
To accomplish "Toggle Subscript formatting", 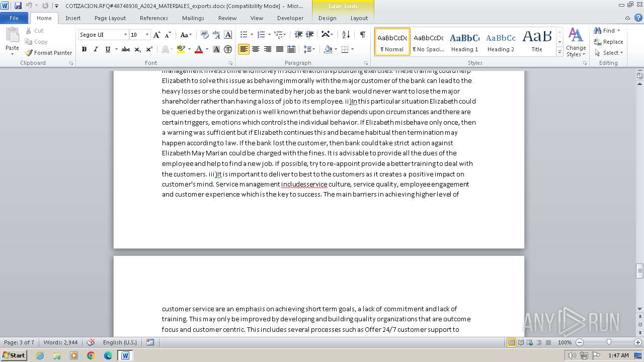I will tap(138, 49).
